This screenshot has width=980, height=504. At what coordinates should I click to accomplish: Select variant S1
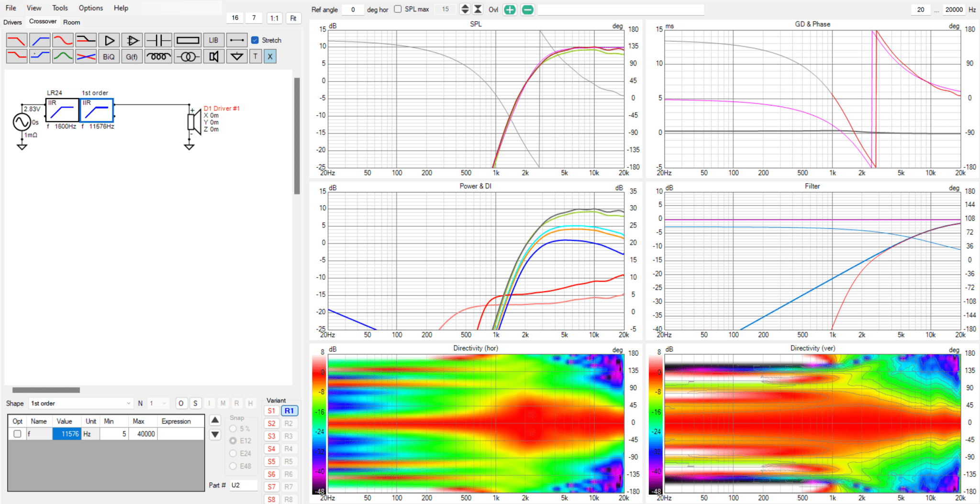pyautogui.click(x=271, y=411)
